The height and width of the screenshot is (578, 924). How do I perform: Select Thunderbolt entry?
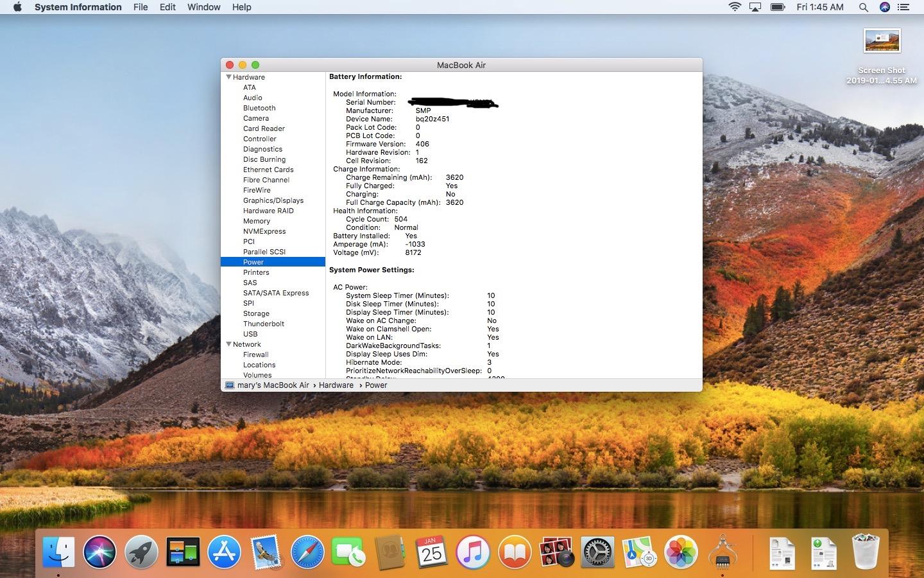coord(263,324)
